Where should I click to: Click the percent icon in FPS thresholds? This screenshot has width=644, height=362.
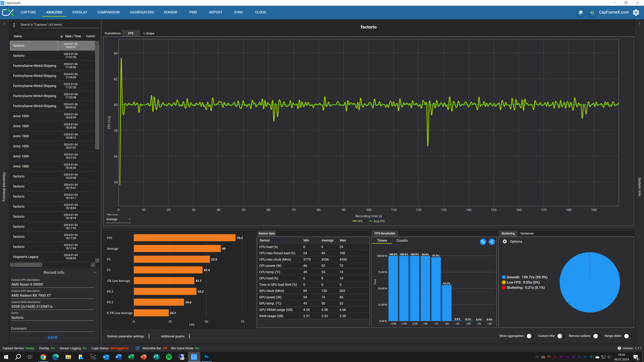[x=483, y=242]
